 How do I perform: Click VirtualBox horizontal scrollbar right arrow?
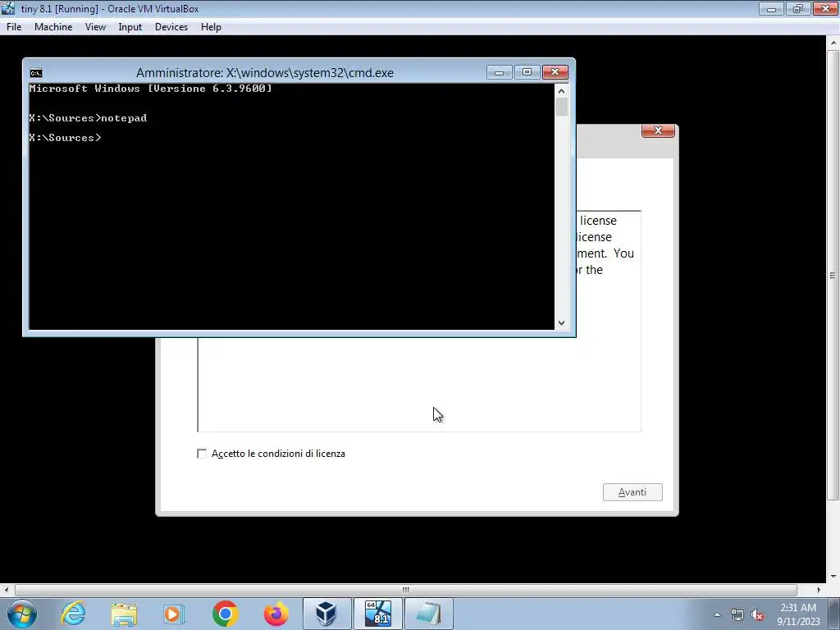[818, 590]
